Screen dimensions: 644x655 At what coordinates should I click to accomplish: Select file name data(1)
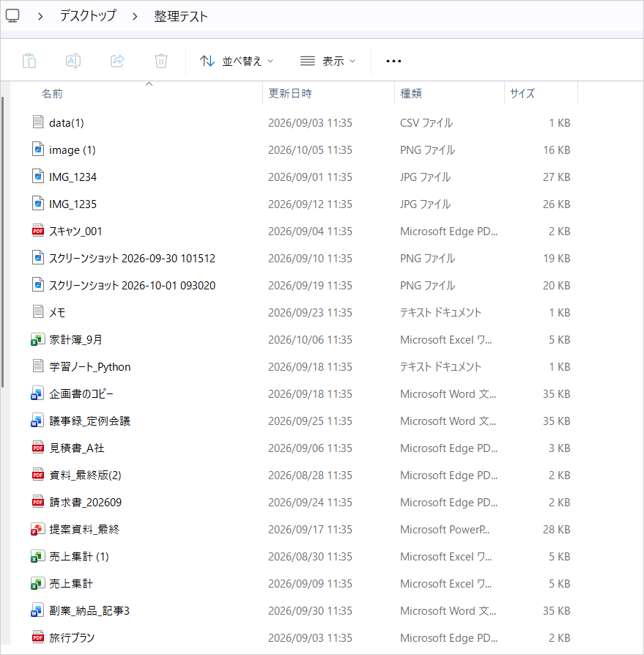point(67,123)
